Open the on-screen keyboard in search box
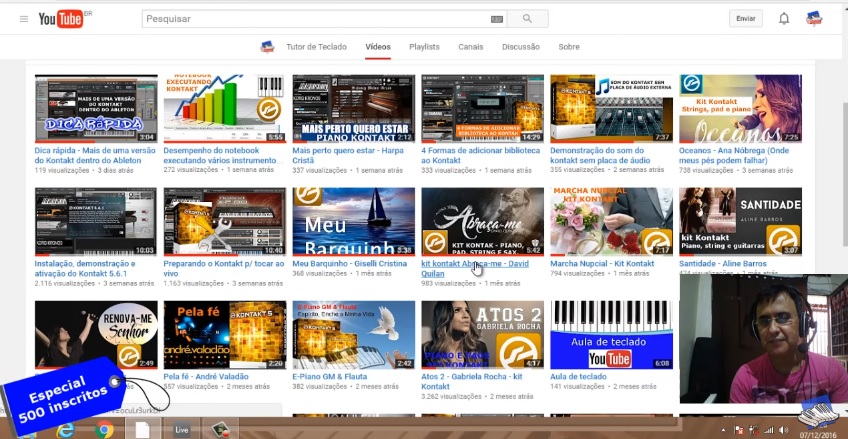848x439 pixels. tap(496, 19)
